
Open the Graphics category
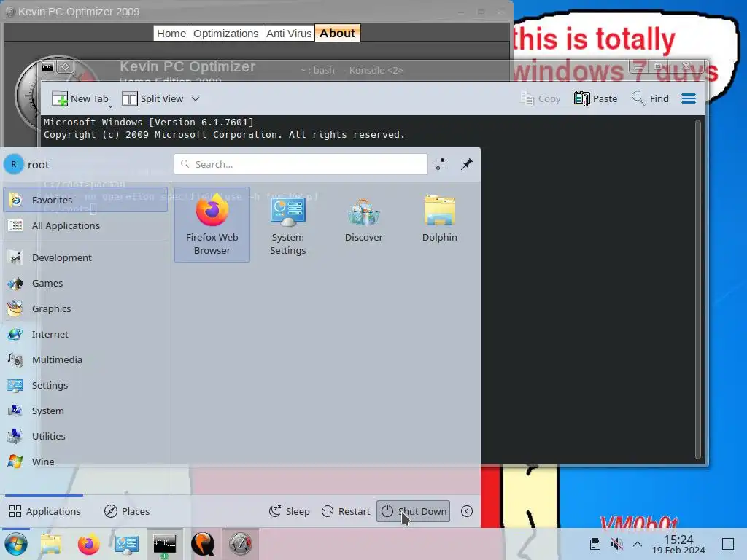click(x=86, y=308)
